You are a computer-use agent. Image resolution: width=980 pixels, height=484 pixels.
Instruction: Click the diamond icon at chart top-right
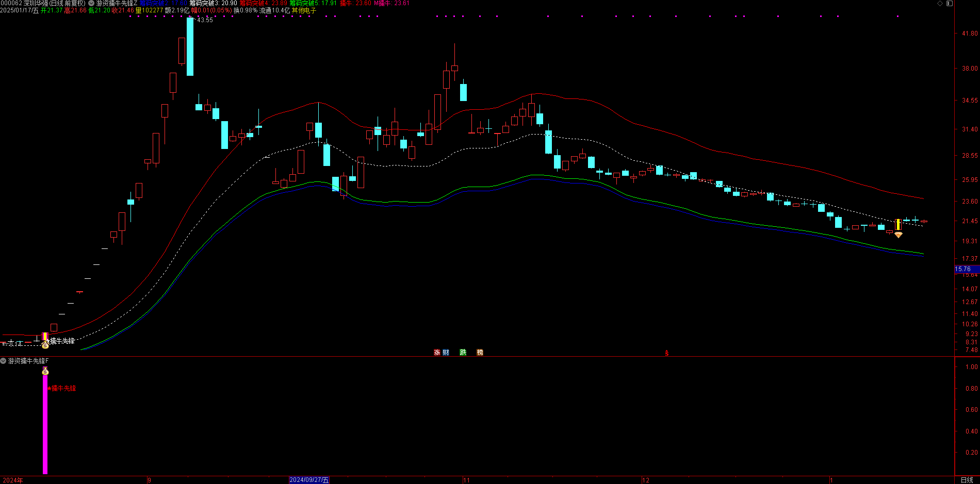tap(940, 4)
